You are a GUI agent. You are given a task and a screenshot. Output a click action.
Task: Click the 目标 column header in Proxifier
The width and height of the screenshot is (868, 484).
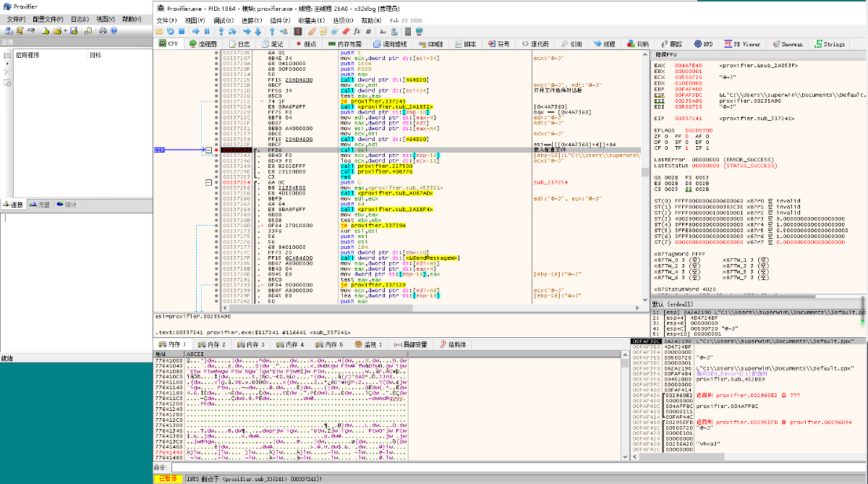[x=118, y=55]
